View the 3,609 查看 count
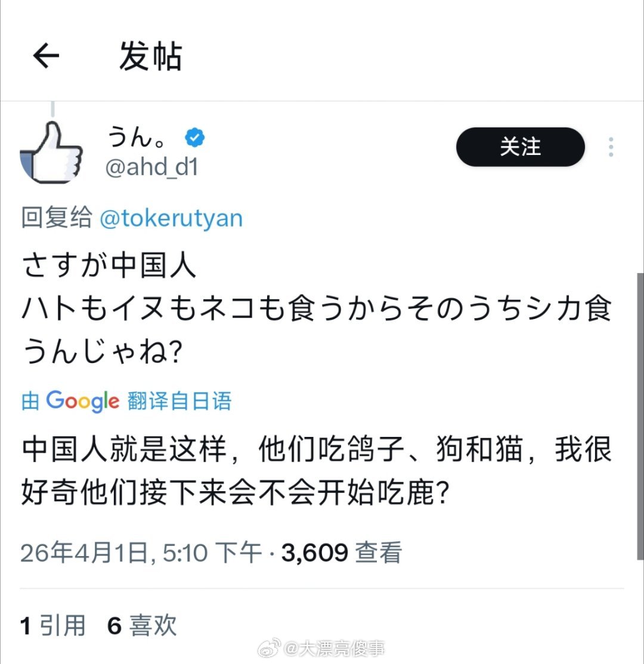 342,553
